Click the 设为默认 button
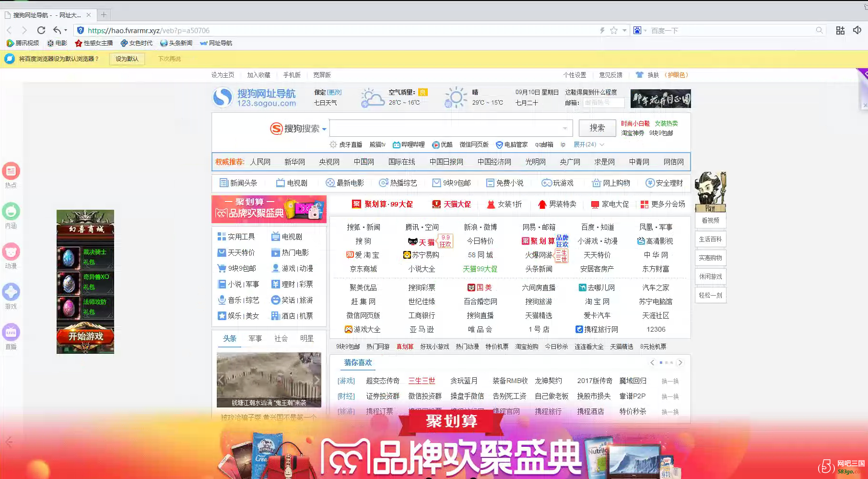The height and width of the screenshot is (479, 868). 127,59
